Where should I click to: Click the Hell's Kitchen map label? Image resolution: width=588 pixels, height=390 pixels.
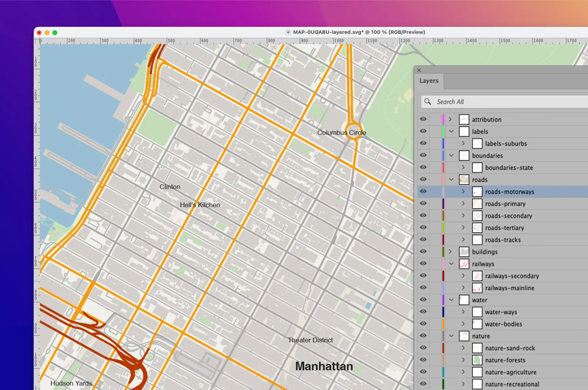(200, 205)
